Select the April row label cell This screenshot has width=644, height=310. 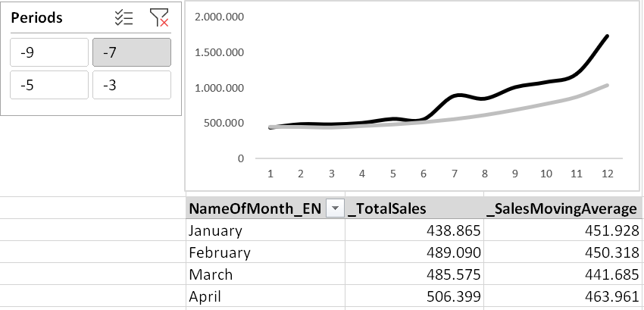(265, 296)
